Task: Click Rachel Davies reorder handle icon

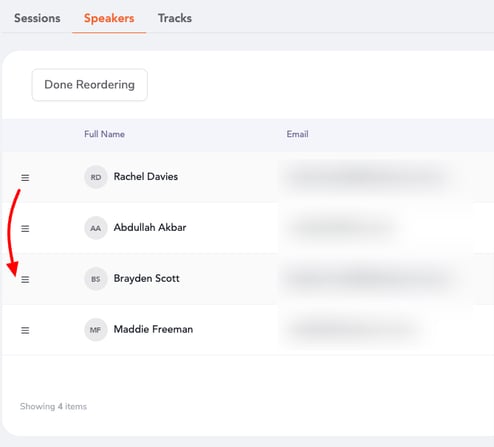Action: (25, 178)
